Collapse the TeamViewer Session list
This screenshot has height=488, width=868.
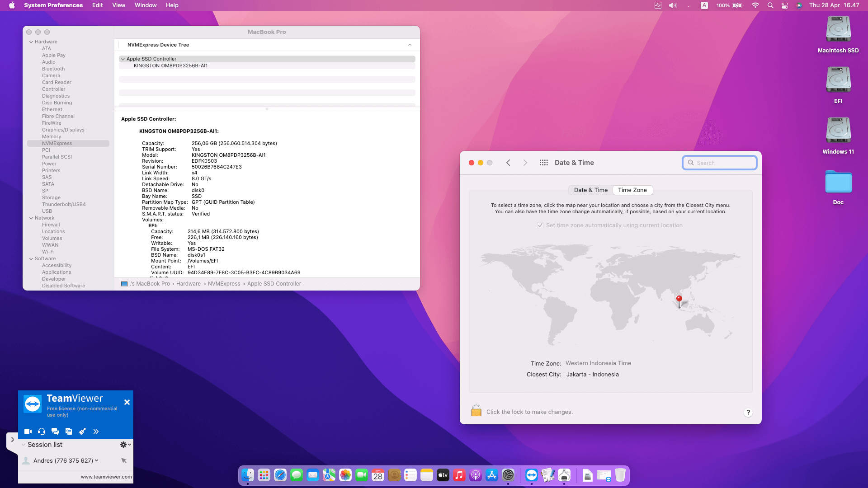24,445
